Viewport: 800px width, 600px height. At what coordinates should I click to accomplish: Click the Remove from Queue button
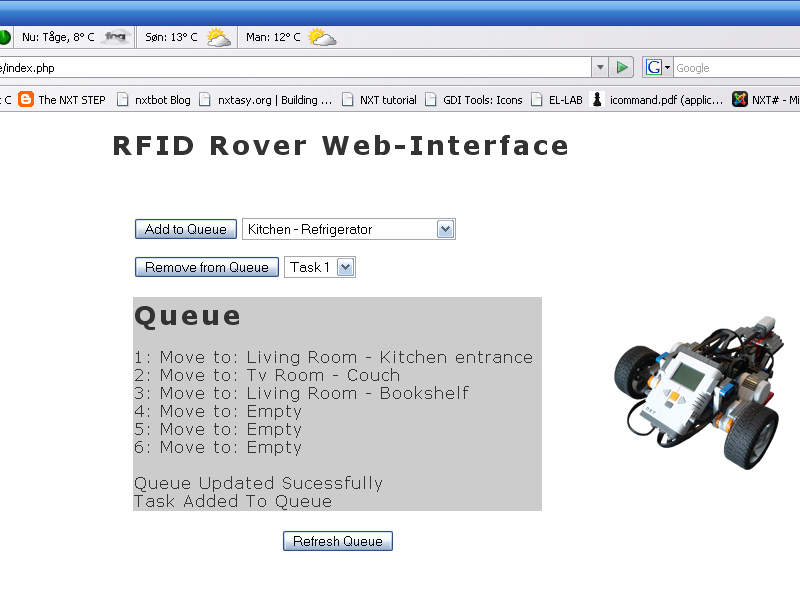click(207, 267)
